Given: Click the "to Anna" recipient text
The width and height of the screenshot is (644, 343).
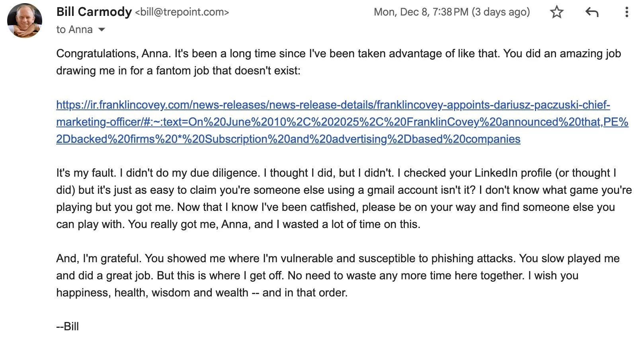Looking at the screenshot, I should click(74, 29).
